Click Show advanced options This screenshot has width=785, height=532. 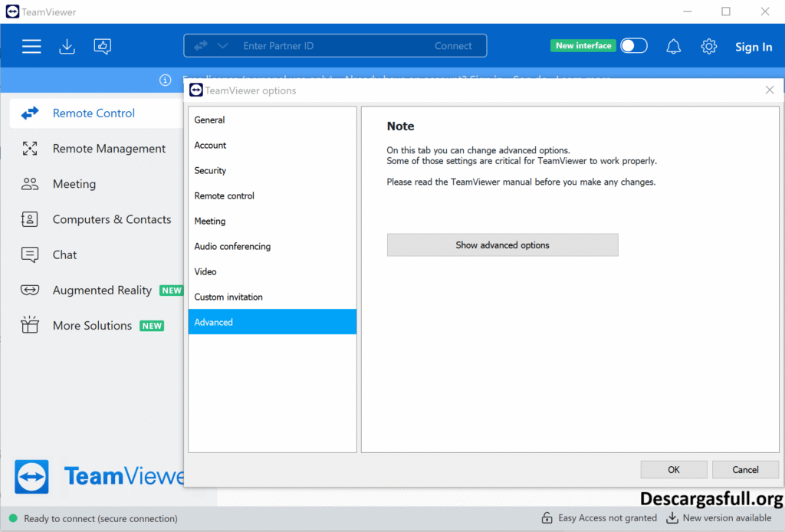coord(502,245)
